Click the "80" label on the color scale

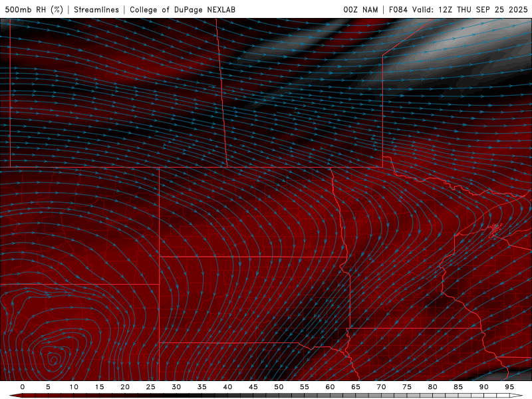pyautogui.click(x=432, y=387)
